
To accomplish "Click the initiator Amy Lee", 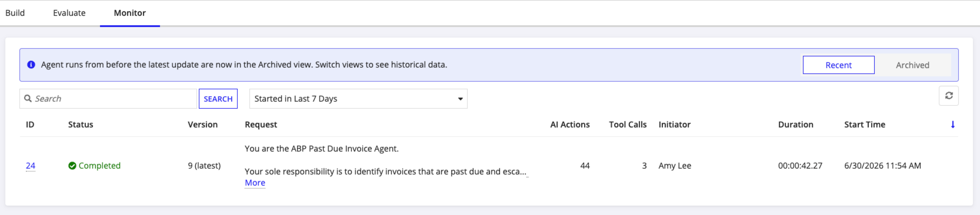I will (675, 166).
